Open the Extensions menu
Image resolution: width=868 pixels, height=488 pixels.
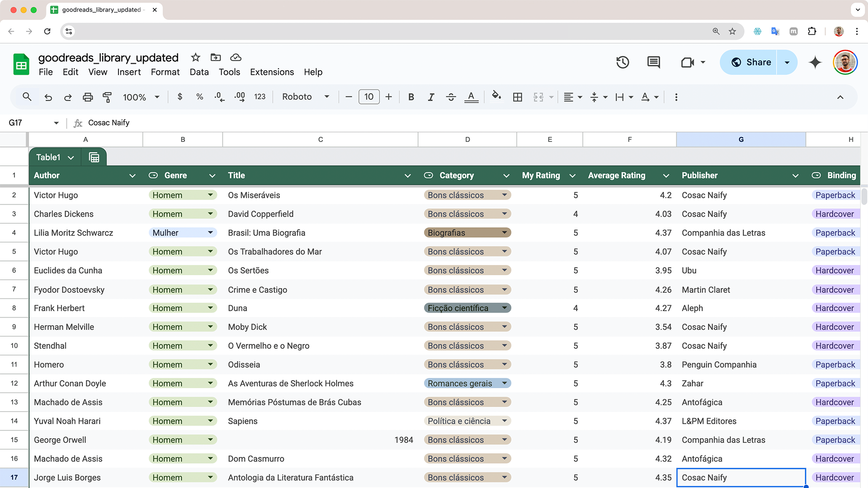(272, 72)
